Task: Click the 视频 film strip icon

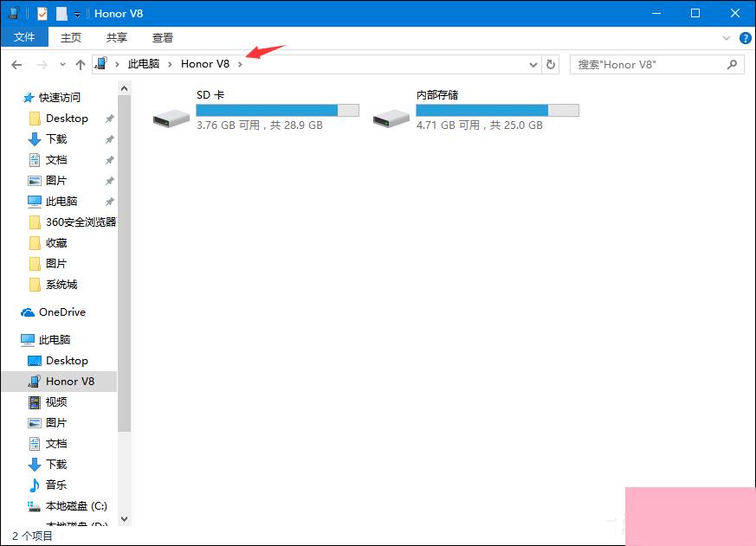Action: pos(35,401)
